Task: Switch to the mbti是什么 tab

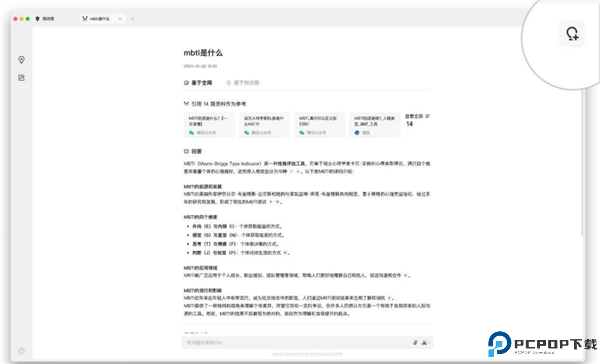Action: coord(99,18)
